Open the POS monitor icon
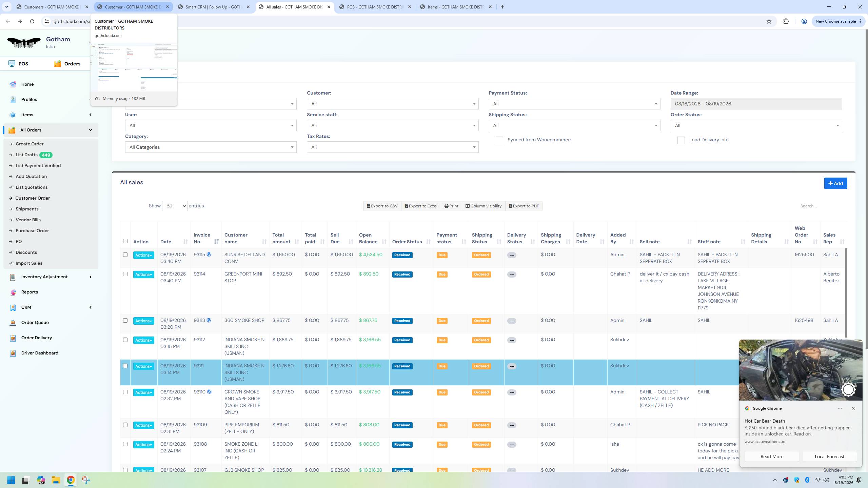868x488 pixels. [x=12, y=64]
